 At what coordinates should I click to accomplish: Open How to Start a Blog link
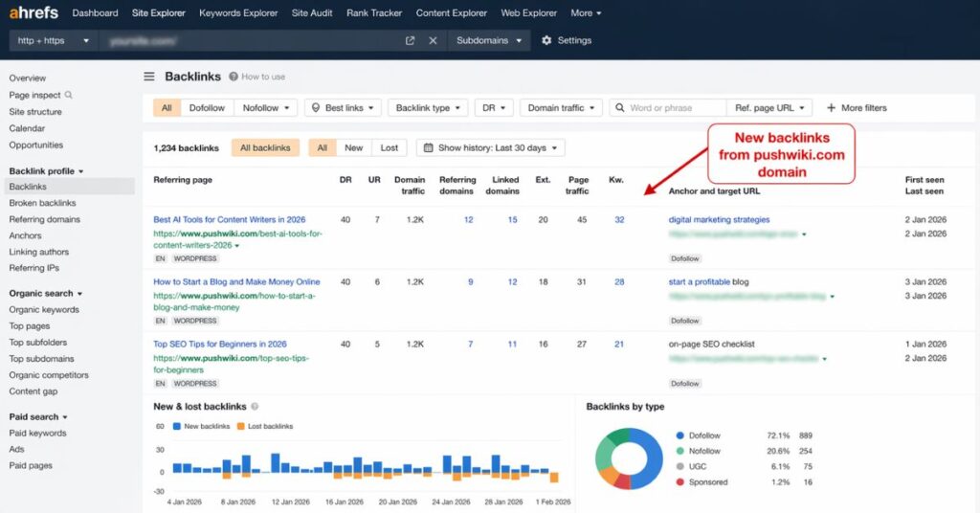pyautogui.click(x=236, y=281)
